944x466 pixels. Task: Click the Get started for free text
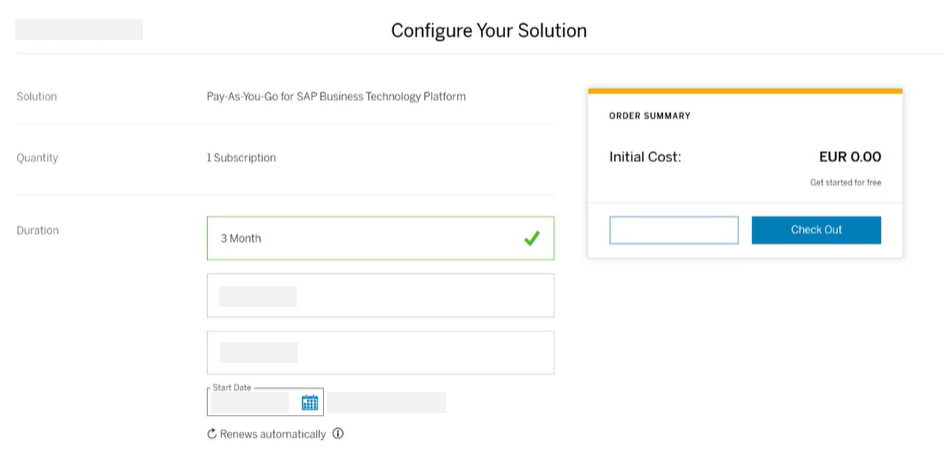pyautogui.click(x=845, y=183)
